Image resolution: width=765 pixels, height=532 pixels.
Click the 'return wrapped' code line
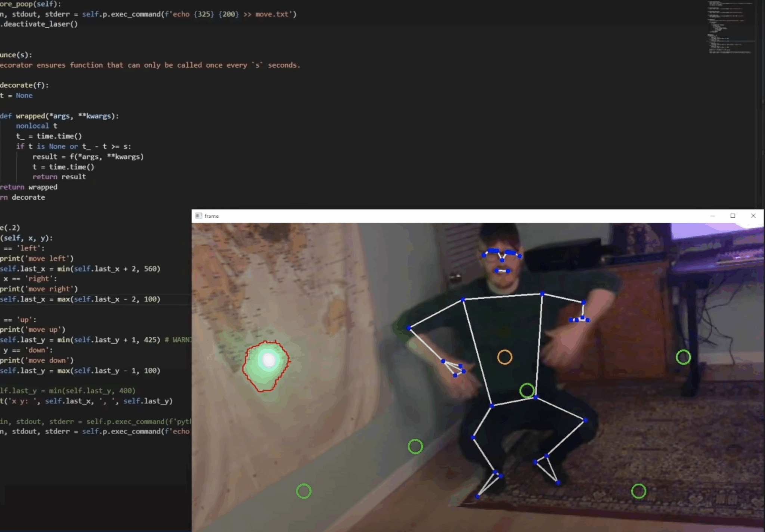[29, 187]
